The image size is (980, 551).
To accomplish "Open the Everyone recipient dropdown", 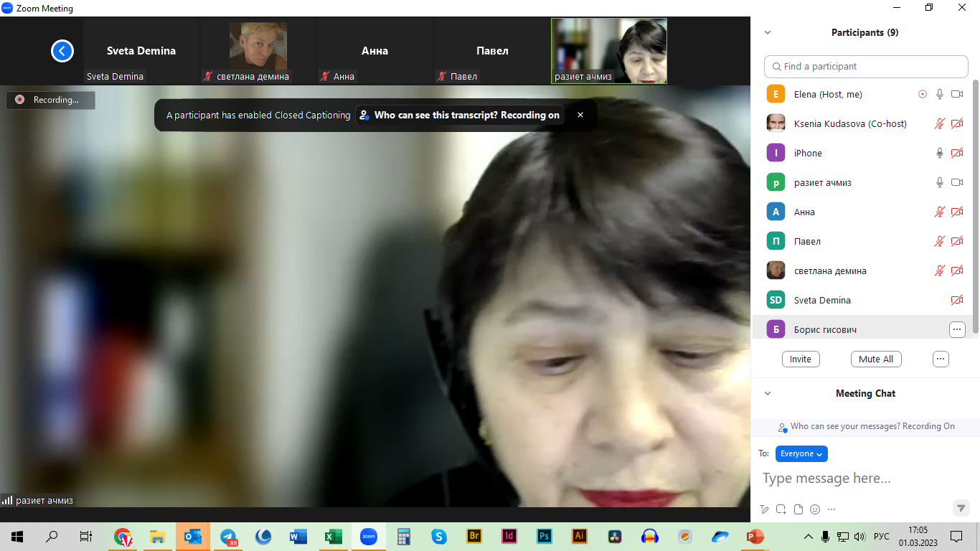I will point(801,453).
